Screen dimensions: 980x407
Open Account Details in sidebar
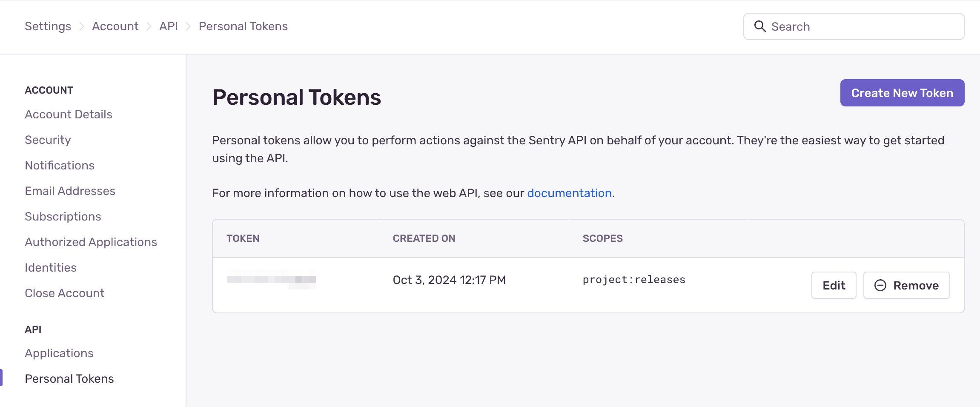coord(69,115)
